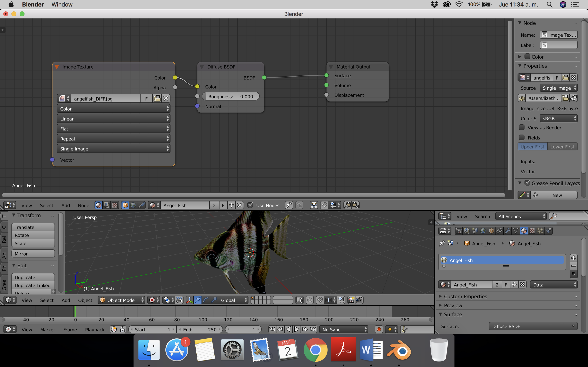Screen dimensions: 588x367
Task: Open the Linear interpolation dropdown
Action: pos(114,119)
